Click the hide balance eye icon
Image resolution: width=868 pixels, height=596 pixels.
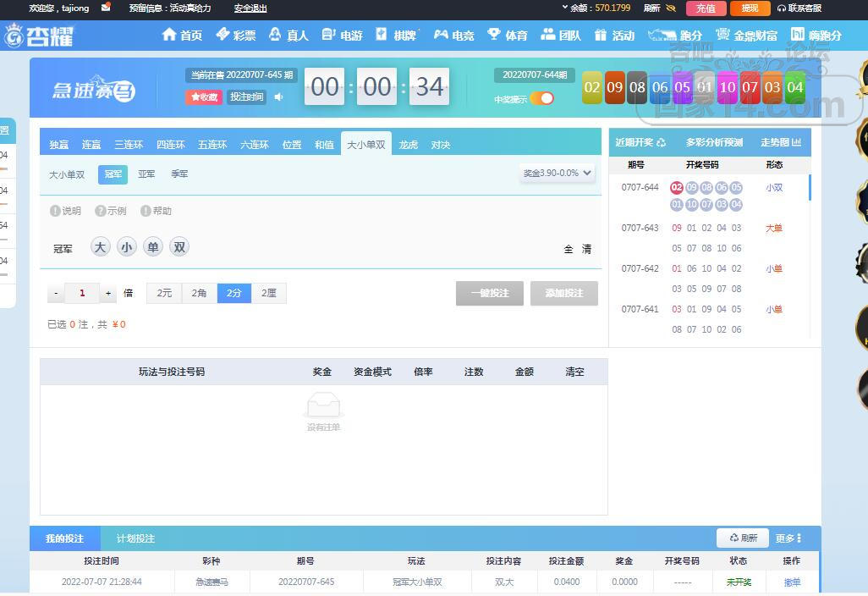click(671, 8)
